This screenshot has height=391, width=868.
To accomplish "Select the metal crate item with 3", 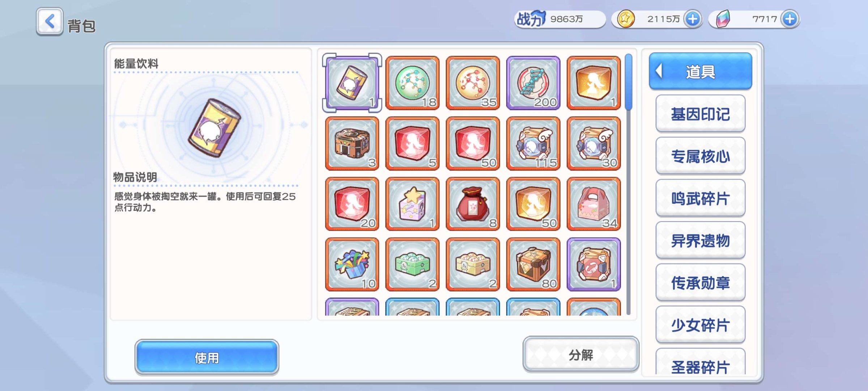I will click(352, 143).
